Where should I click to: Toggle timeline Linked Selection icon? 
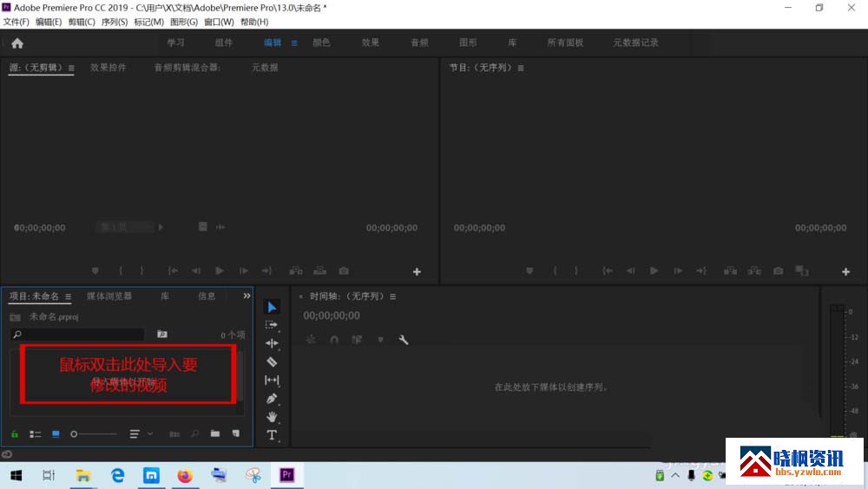357,340
